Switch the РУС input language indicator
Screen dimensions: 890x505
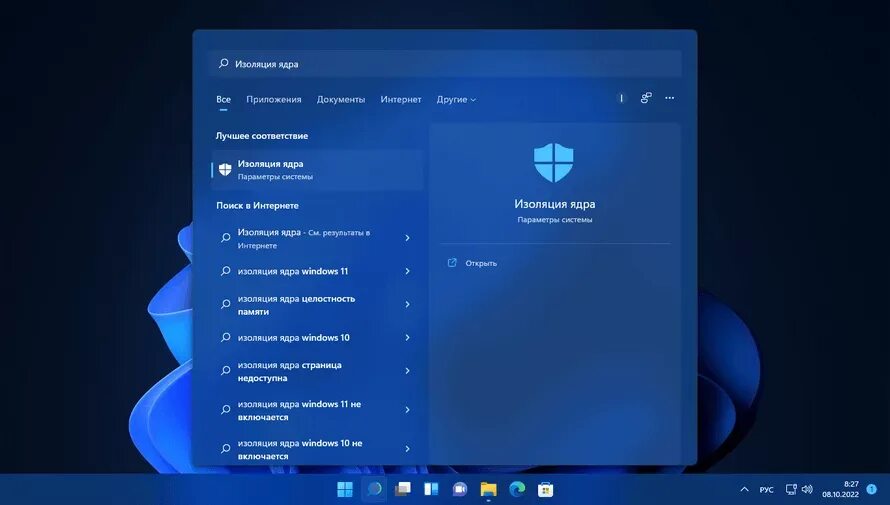pos(766,490)
